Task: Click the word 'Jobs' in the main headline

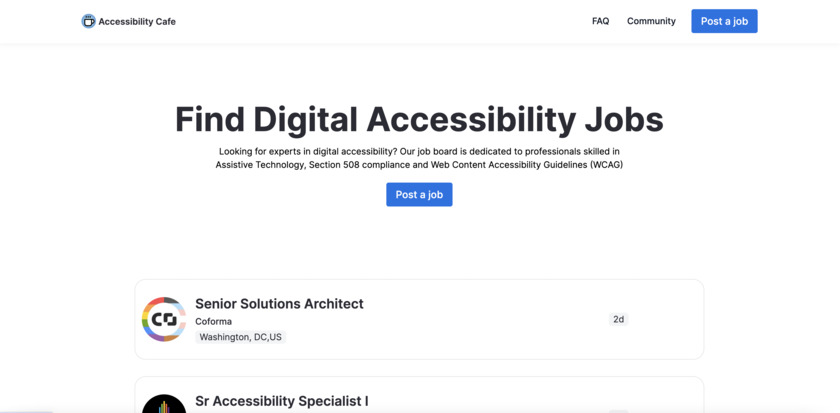Action: (x=624, y=120)
